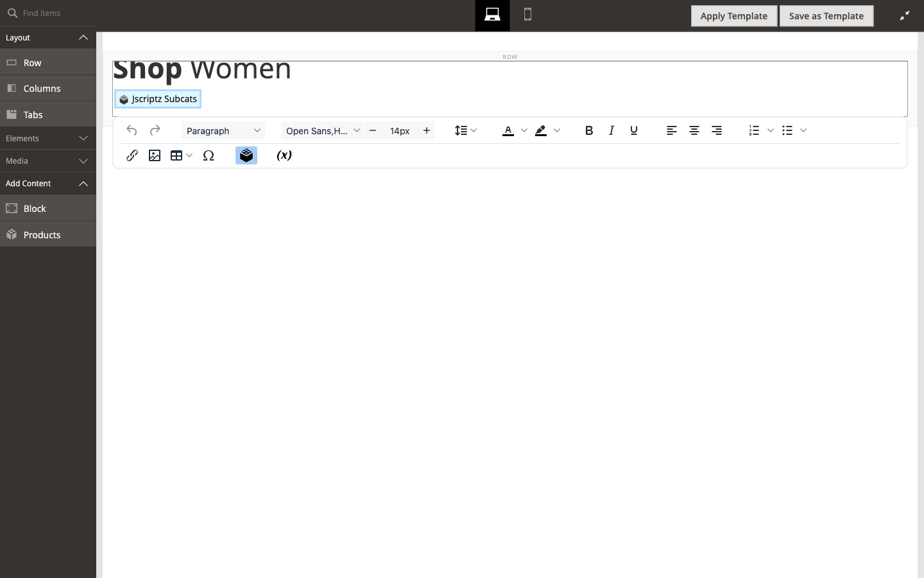Screen dimensions: 924x578
Task: Expand the Elements section in the sidebar
Action: click(x=48, y=138)
